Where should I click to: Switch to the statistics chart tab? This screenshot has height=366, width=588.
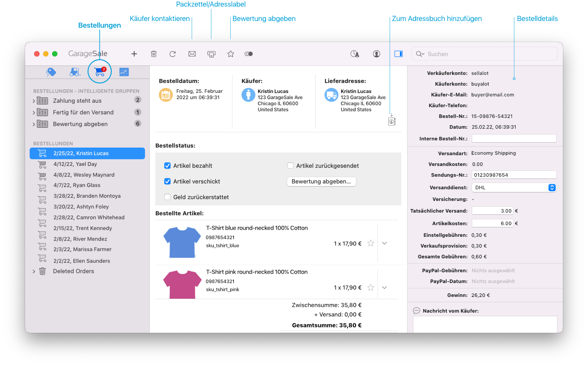124,71
